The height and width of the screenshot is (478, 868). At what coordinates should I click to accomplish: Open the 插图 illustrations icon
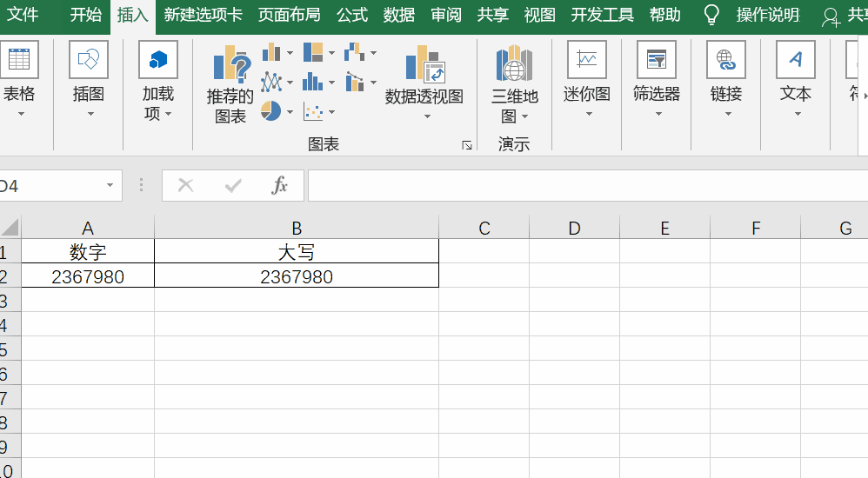(x=89, y=59)
